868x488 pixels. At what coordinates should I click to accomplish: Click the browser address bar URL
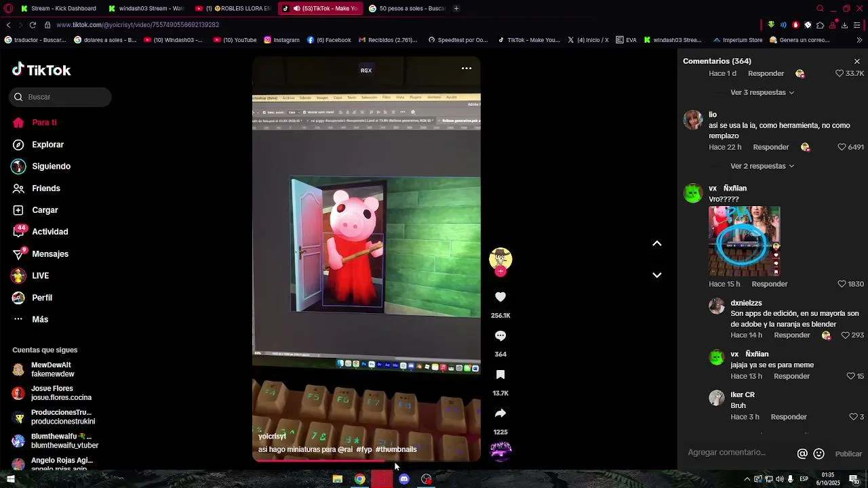pos(138,25)
